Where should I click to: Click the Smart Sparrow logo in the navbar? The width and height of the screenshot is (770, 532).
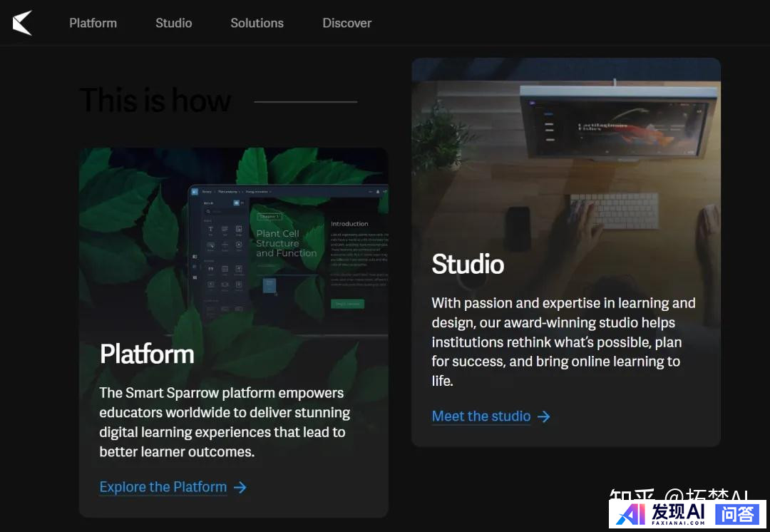tap(22, 23)
